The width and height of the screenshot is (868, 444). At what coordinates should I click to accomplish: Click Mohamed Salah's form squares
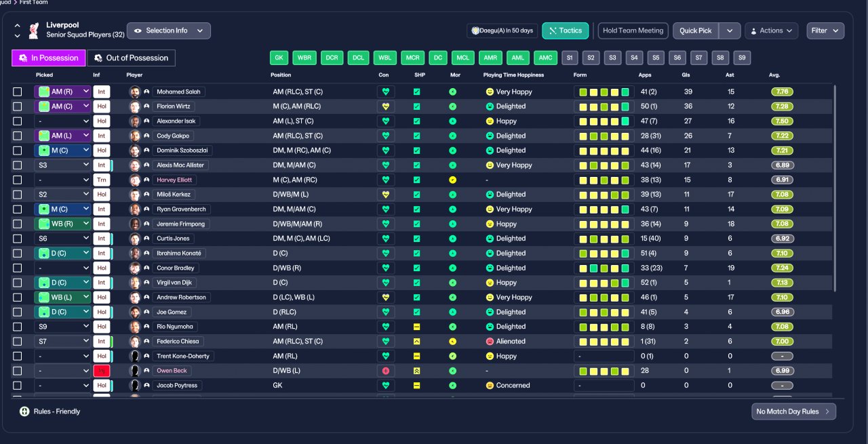pyautogui.click(x=604, y=92)
